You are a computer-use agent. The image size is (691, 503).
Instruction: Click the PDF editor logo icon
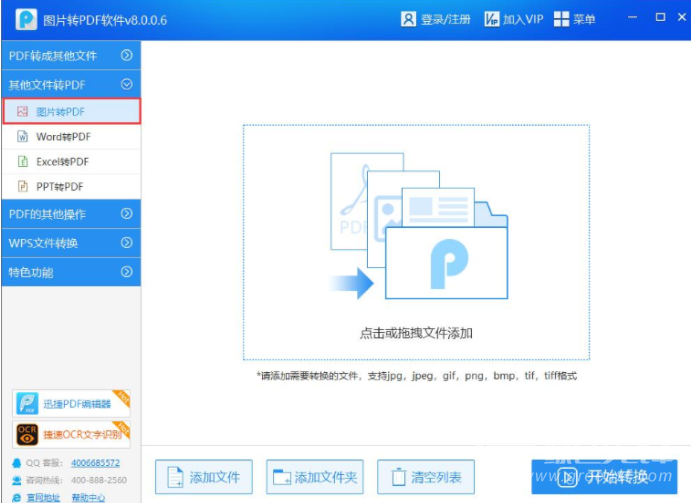click(27, 403)
